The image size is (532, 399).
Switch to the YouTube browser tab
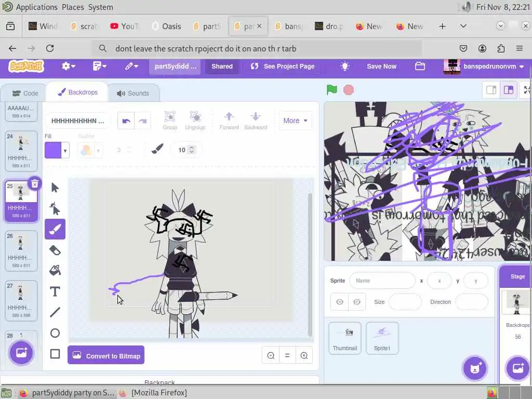click(126, 26)
